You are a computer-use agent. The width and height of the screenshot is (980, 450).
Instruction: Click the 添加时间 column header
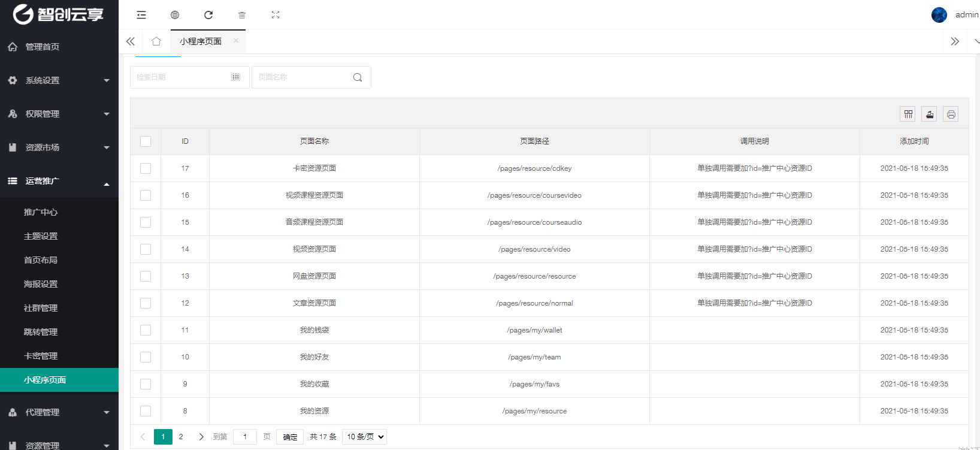pos(914,141)
